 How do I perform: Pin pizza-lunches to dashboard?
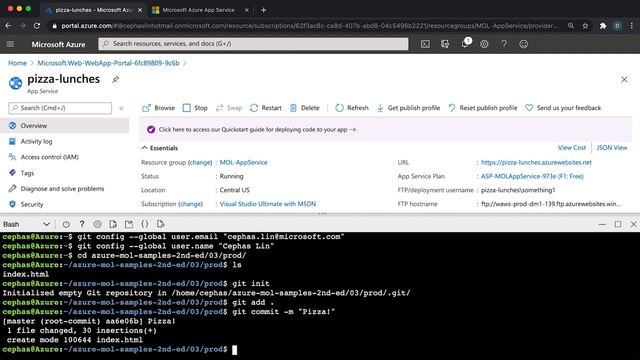point(116,80)
